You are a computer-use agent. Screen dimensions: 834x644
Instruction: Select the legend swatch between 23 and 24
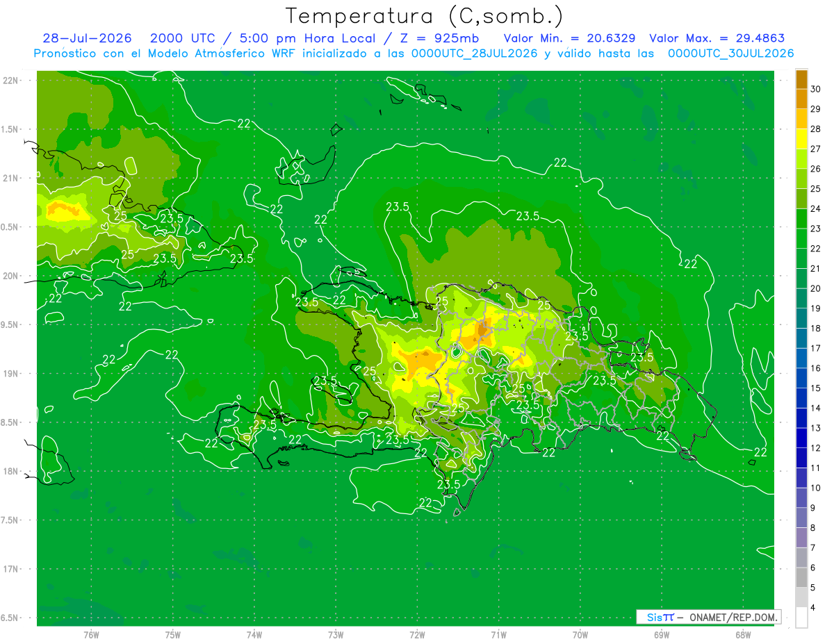801,218
